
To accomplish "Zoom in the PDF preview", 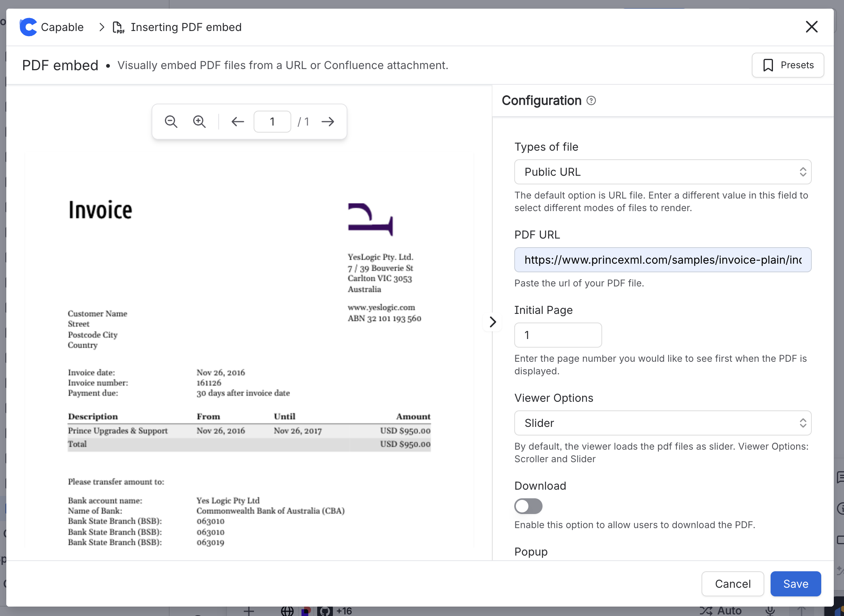I will (x=199, y=122).
